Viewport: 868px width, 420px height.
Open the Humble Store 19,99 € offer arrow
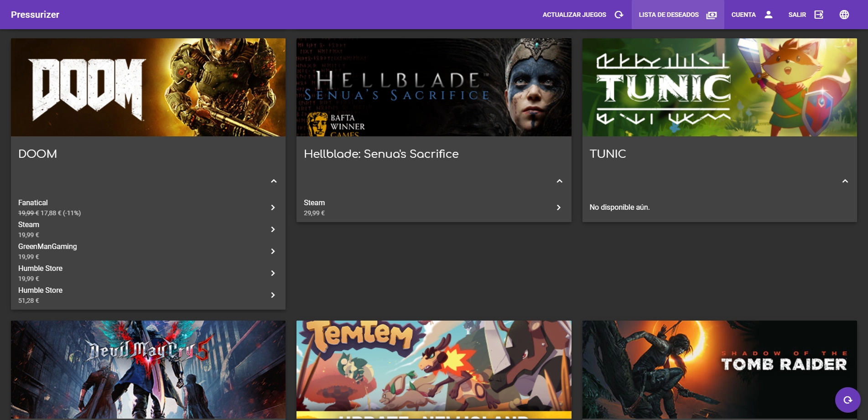click(x=273, y=273)
